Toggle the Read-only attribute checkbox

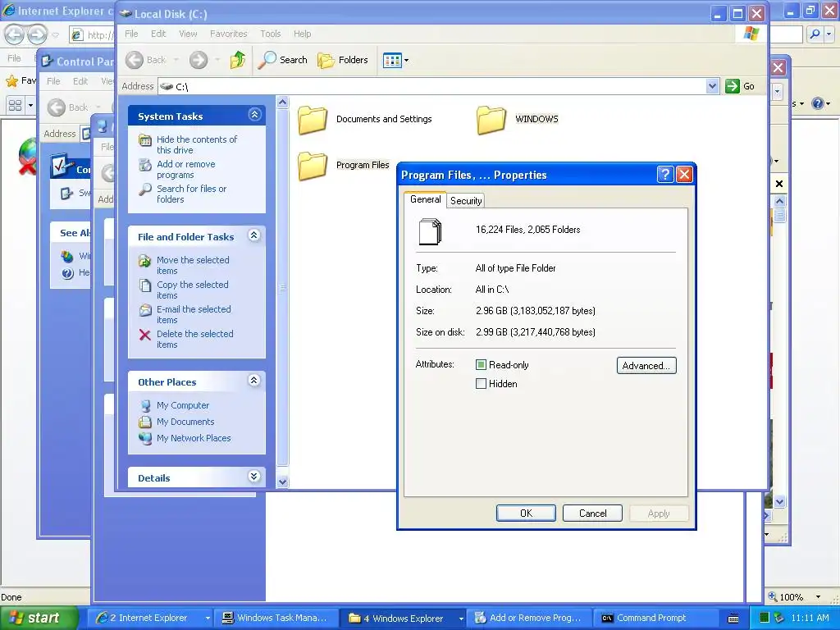pyautogui.click(x=481, y=365)
